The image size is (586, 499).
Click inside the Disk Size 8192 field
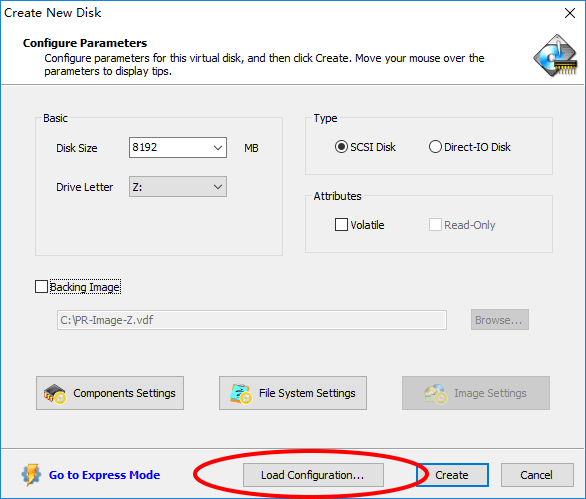tap(170, 147)
